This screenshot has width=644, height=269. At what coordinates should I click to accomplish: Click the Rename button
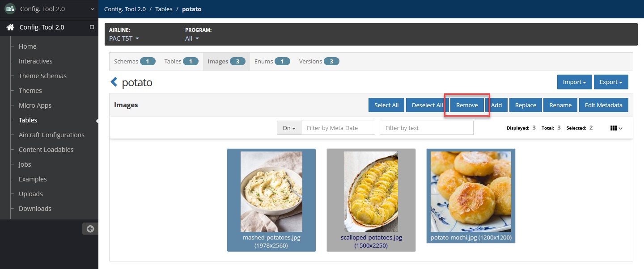560,105
